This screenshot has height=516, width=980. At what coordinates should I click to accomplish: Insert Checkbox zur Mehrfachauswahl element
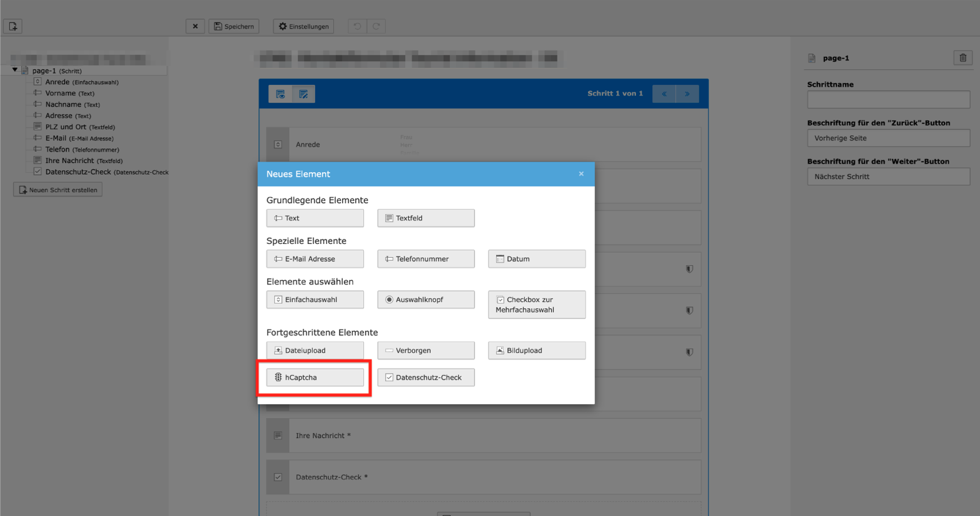tap(536, 304)
